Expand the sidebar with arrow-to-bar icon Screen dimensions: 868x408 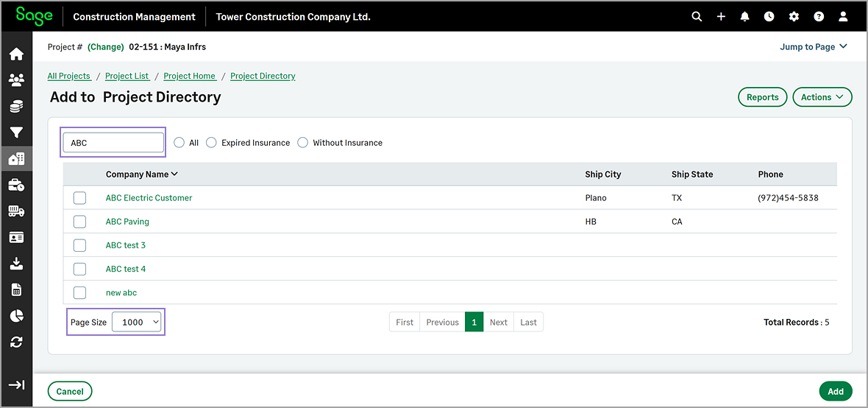(17, 385)
